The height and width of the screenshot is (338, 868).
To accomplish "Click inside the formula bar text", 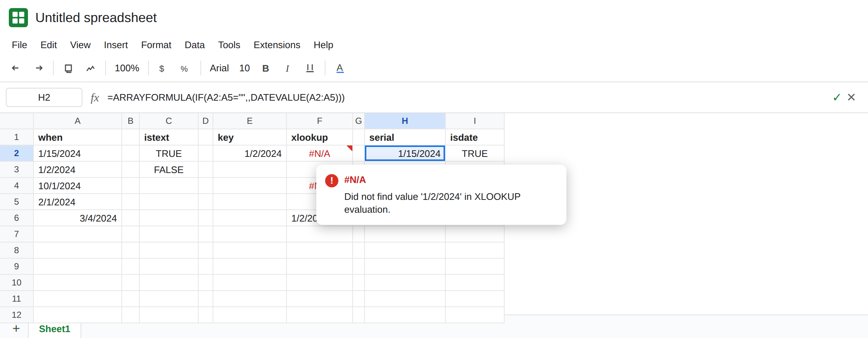I will click(x=226, y=97).
